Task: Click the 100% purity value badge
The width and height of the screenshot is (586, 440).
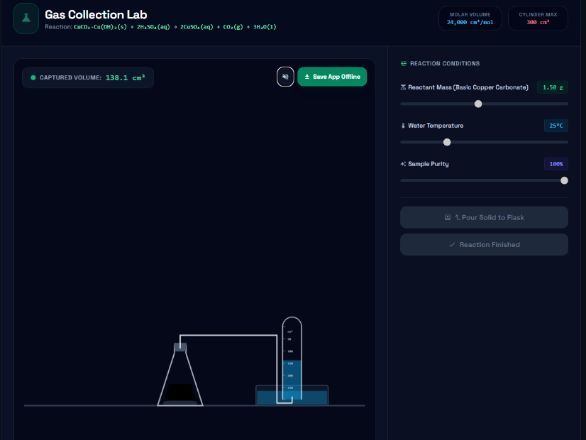Action: coord(556,164)
